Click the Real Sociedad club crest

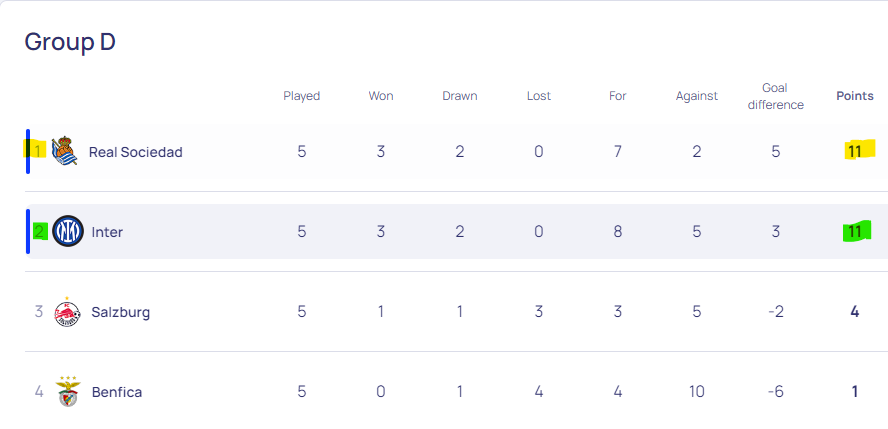[64, 151]
